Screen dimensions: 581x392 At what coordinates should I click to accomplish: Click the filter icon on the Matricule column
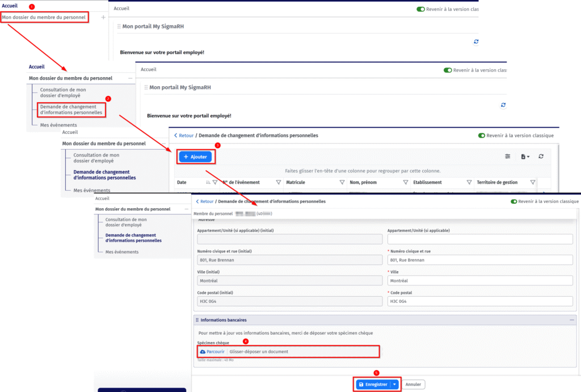point(342,183)
